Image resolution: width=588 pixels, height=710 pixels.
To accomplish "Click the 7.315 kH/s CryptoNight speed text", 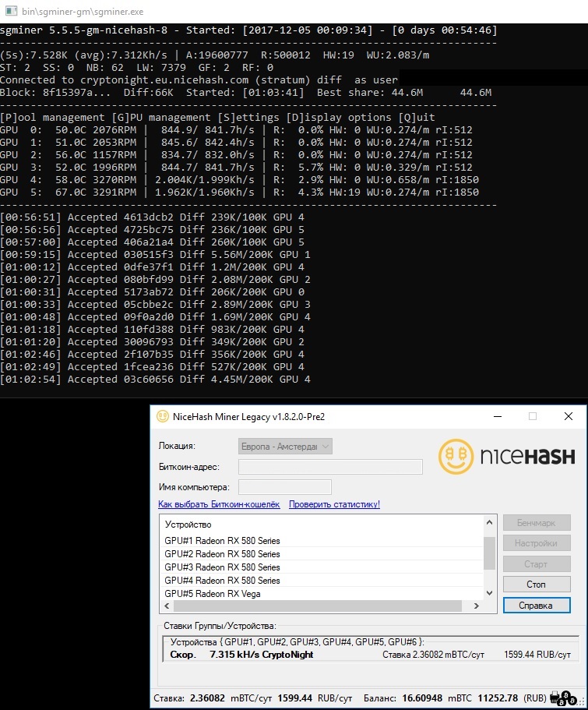I will pos(261,655).
